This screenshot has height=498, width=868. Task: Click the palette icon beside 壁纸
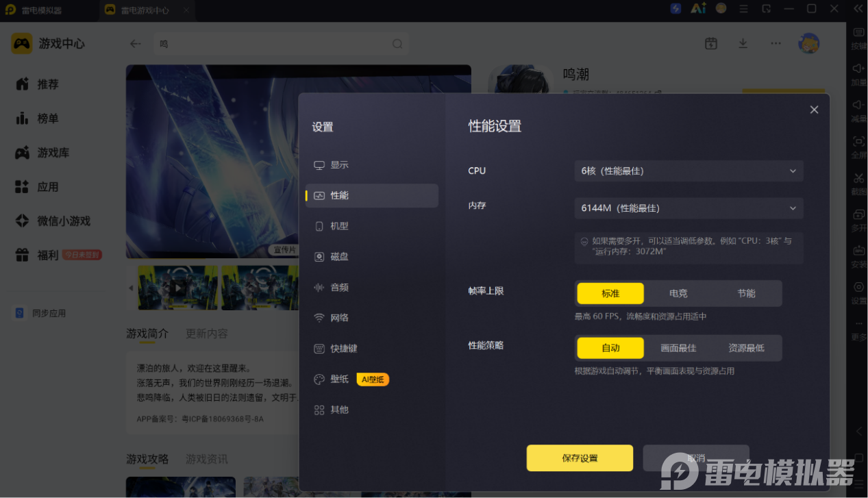(x=319, y=379)
